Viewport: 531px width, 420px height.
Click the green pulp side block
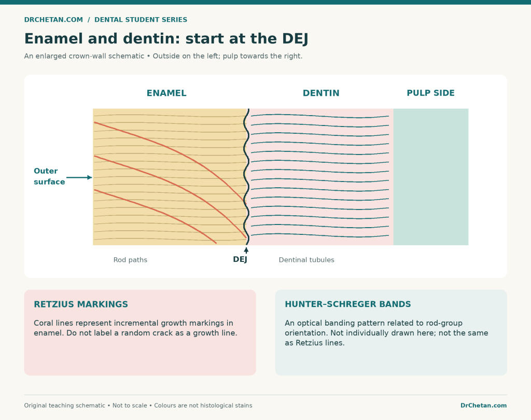tap(431, 177)
